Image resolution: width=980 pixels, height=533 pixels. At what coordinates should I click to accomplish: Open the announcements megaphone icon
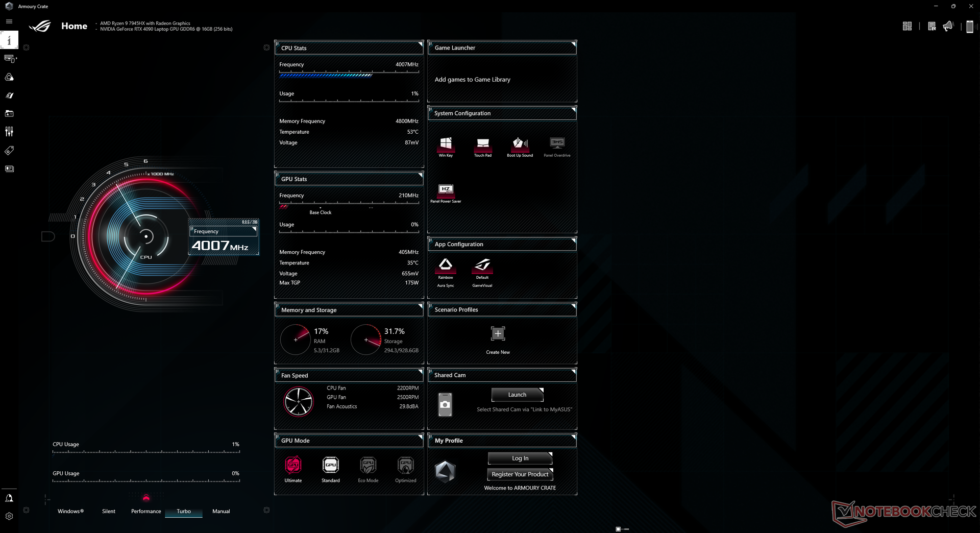click(948, 26)
